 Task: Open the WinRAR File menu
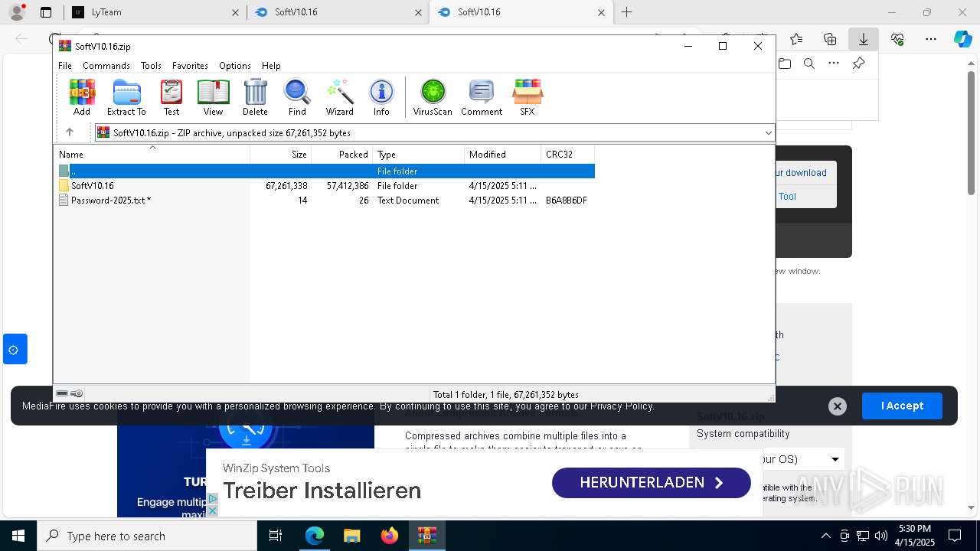[x=65, y=66]
